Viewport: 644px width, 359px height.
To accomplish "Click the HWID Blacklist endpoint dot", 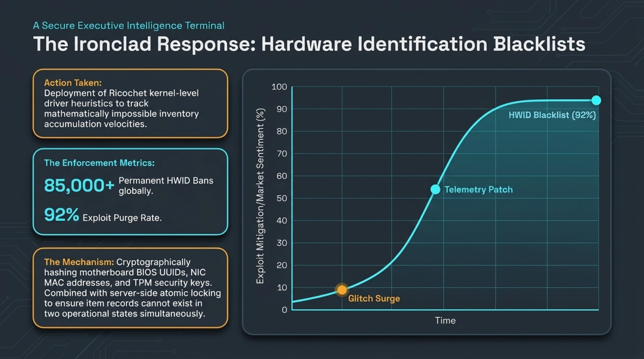I will coord(596,100).
